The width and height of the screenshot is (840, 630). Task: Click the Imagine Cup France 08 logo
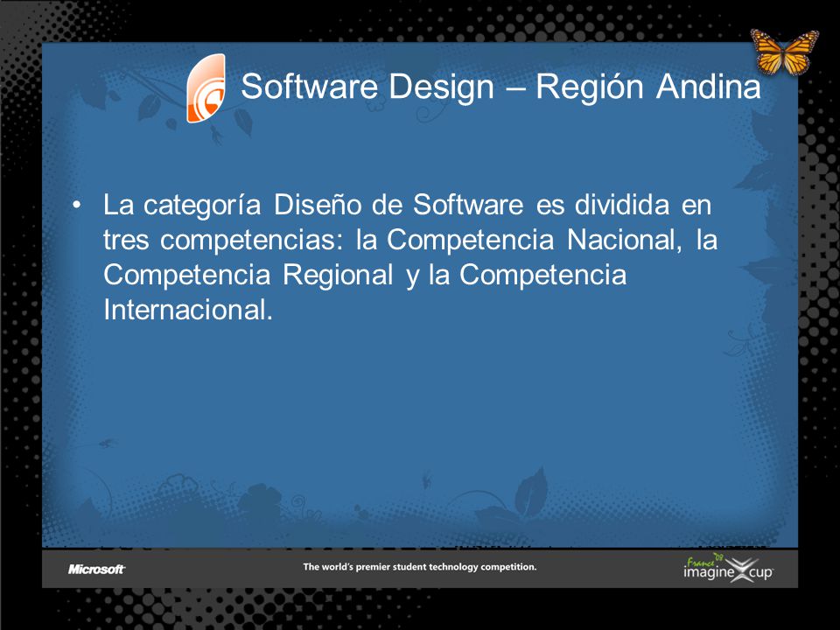[x=729, y=569]
